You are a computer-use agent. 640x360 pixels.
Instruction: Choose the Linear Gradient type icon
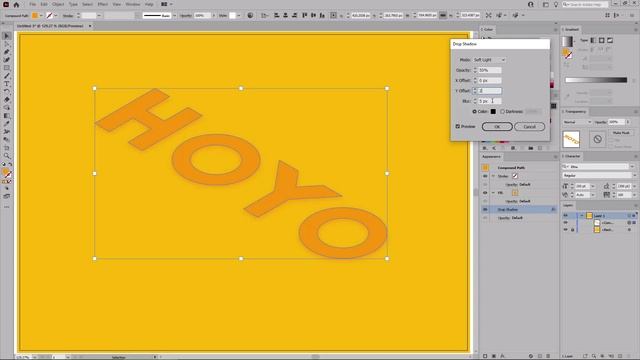click(x=593, y=40)
